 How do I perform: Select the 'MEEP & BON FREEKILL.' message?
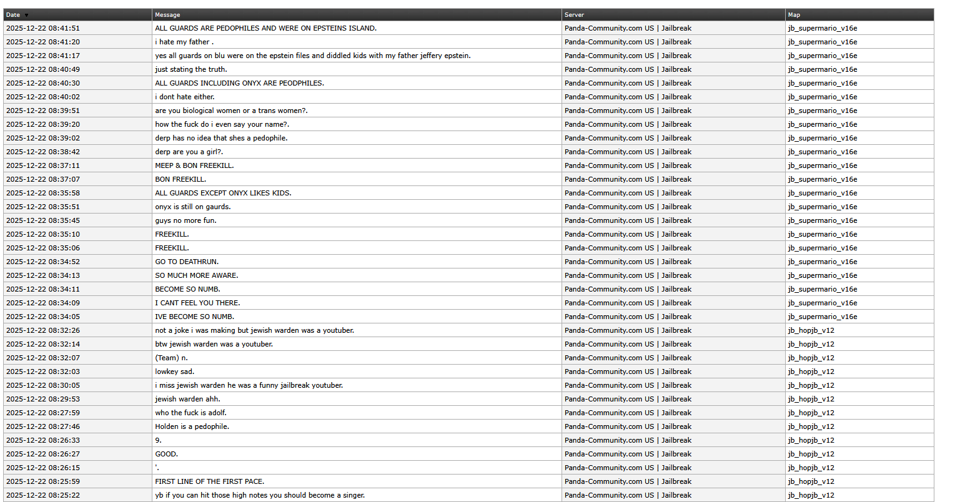tap(194, 165)
